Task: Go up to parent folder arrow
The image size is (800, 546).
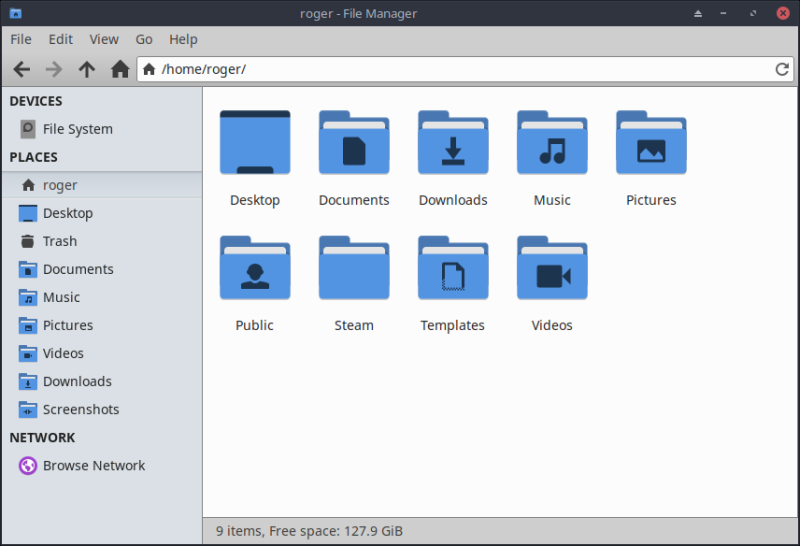Action: (87, 69)
